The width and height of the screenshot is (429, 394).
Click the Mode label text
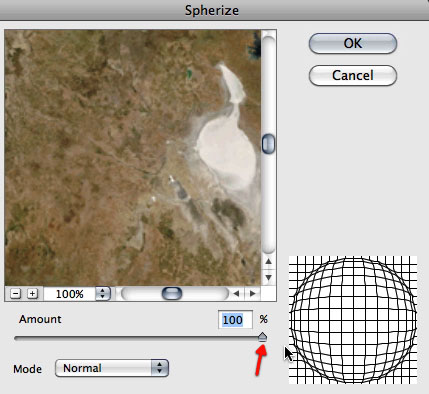click(27, 369)
